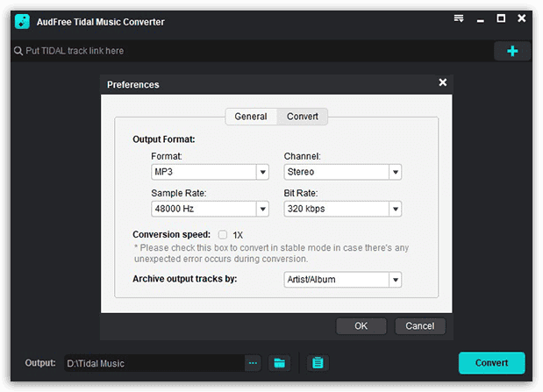
Task: Click the search magnifier icon
Action: [18, 51]
